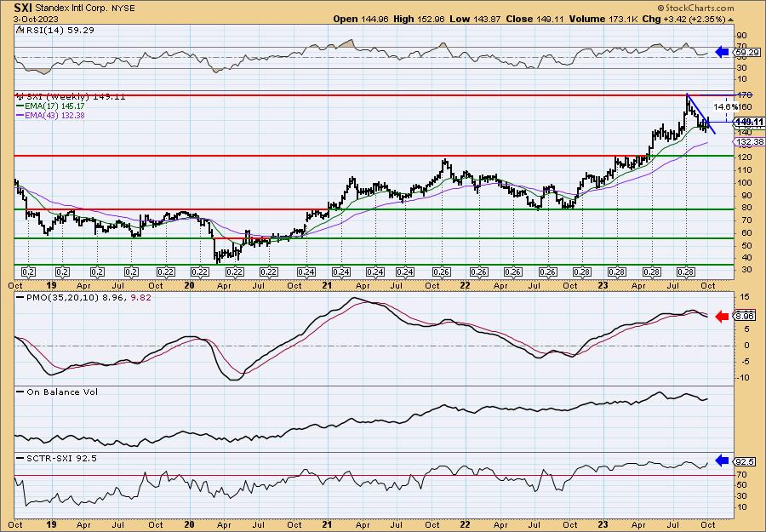Click the SXI (Weekly) 149.11 legend label
This screenshot has height=532, width=766.
pos(74,97)
